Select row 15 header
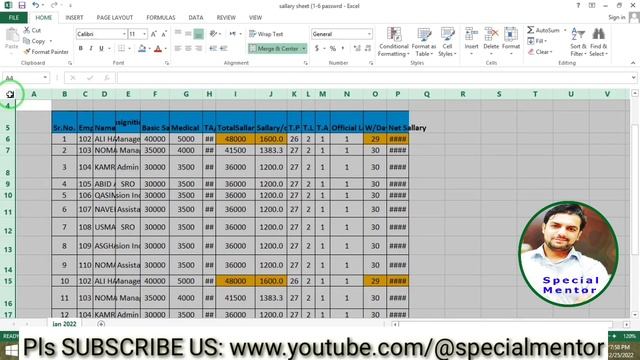 (8, 281)
